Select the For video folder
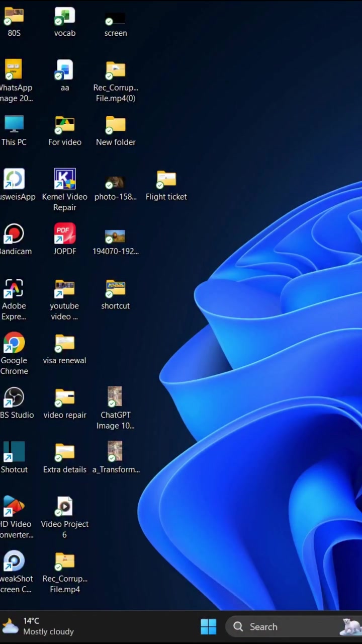Image resolution: width=362 pixels, height=644 pixels. [65, 124]
